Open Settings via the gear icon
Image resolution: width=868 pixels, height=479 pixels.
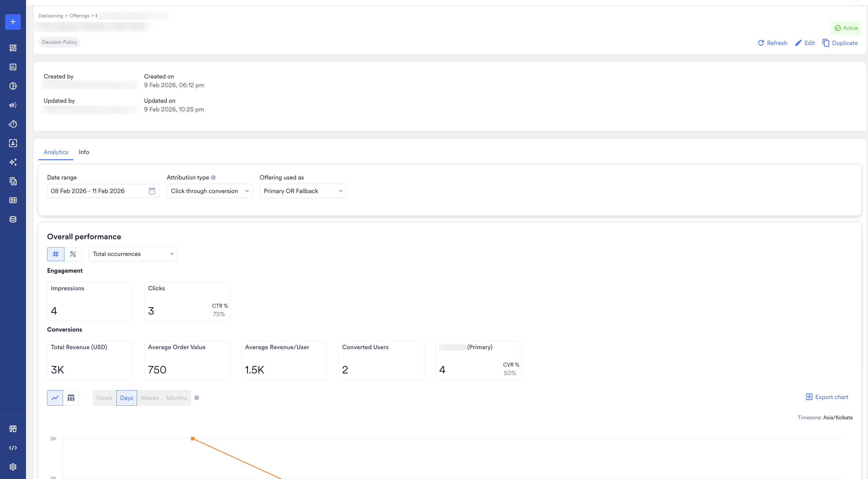pos(13,467)
